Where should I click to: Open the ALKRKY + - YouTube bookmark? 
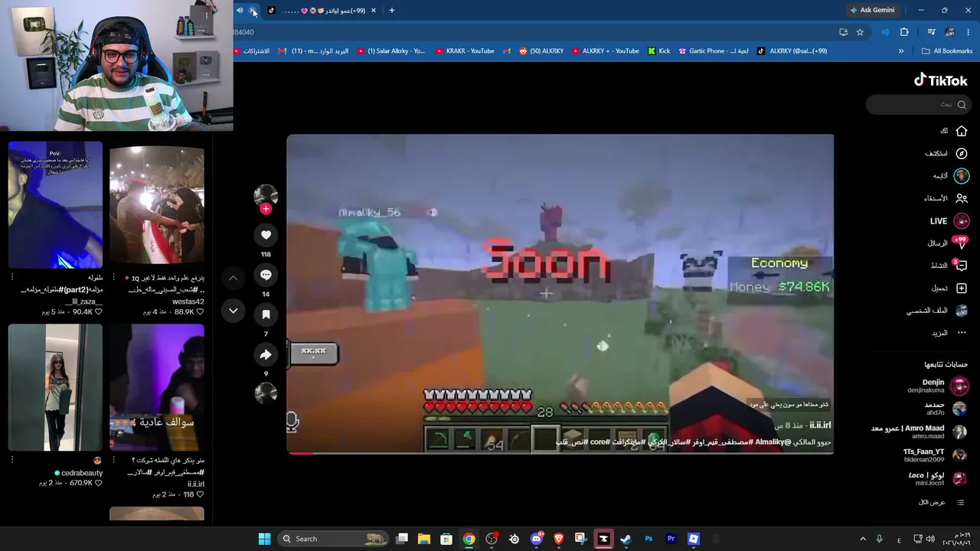click(605, 51)
